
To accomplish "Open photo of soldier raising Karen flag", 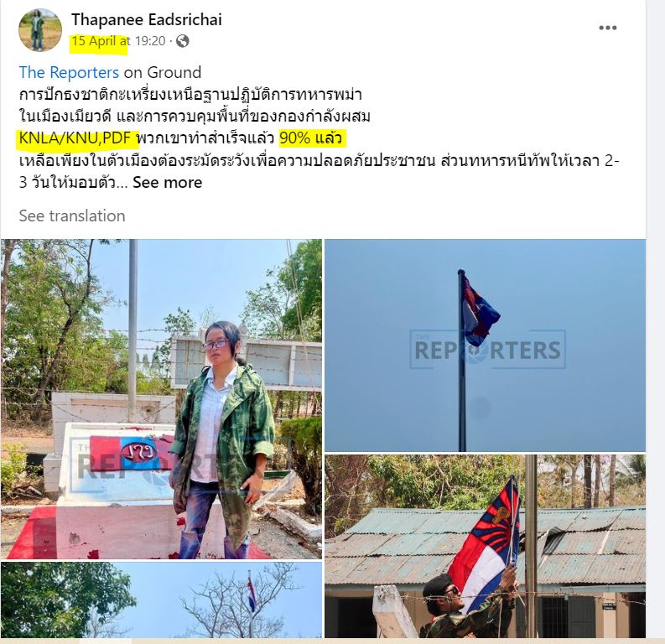I will coord(486,546).
